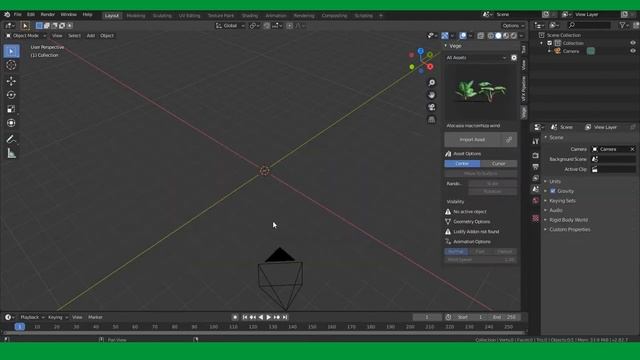Image resolution: width=640 pixels, height=360 pixels.
Task: Click the link icon beside Import Asset
Action: pyautogui.click(x=509, y=140)
